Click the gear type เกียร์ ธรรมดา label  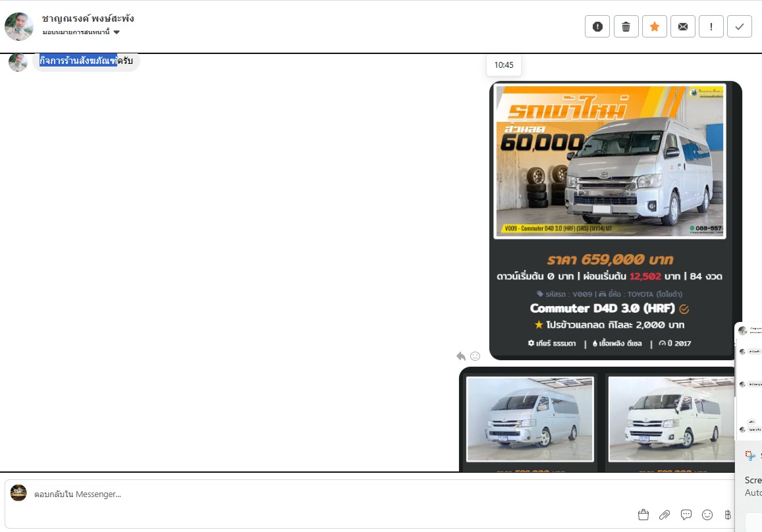point(552,343)
